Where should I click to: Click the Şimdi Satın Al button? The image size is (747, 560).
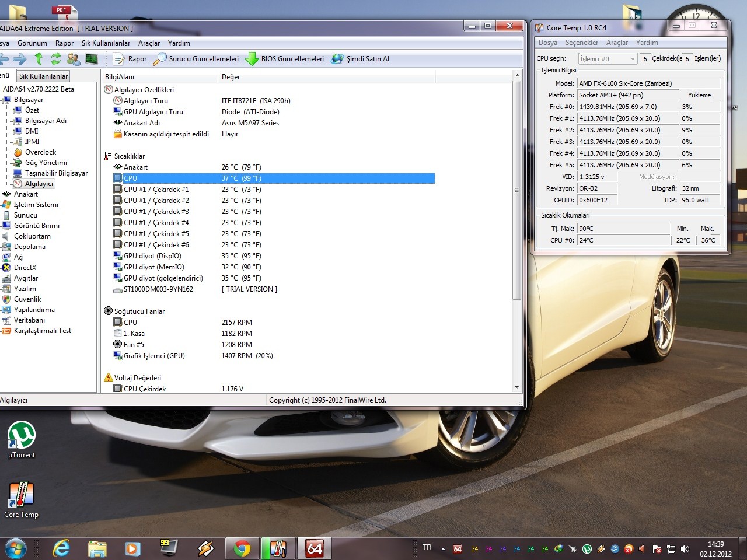360,59
